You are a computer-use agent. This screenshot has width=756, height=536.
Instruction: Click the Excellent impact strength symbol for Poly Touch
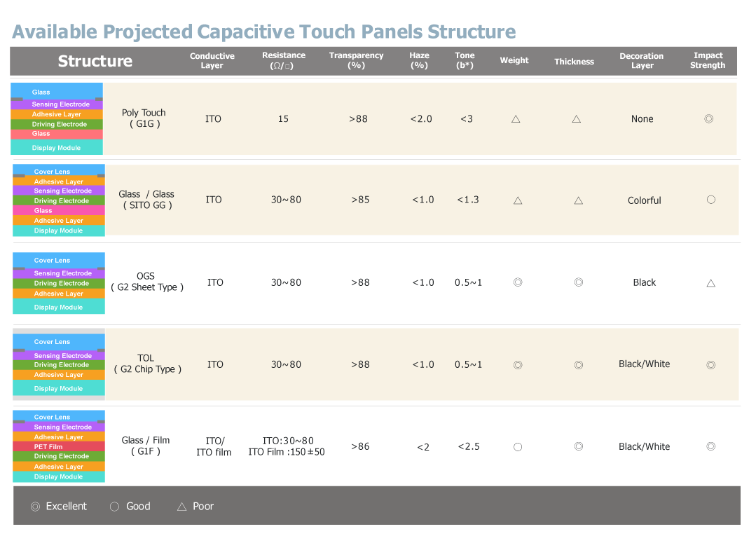708,119
